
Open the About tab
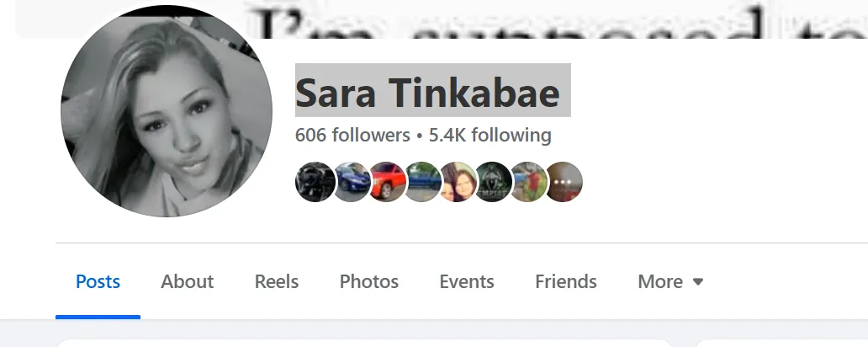click(x=187, y=281)
